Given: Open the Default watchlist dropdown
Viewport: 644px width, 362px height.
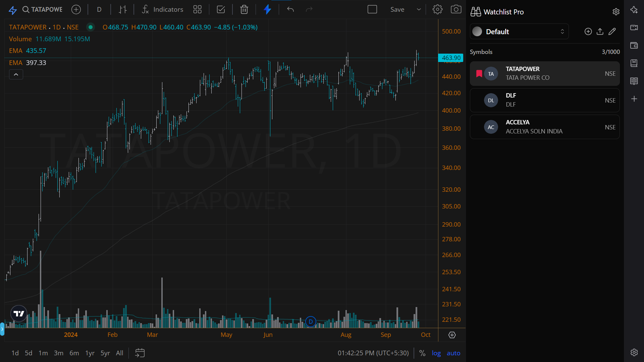Looking at the screenshot, I should coord(519,32).
